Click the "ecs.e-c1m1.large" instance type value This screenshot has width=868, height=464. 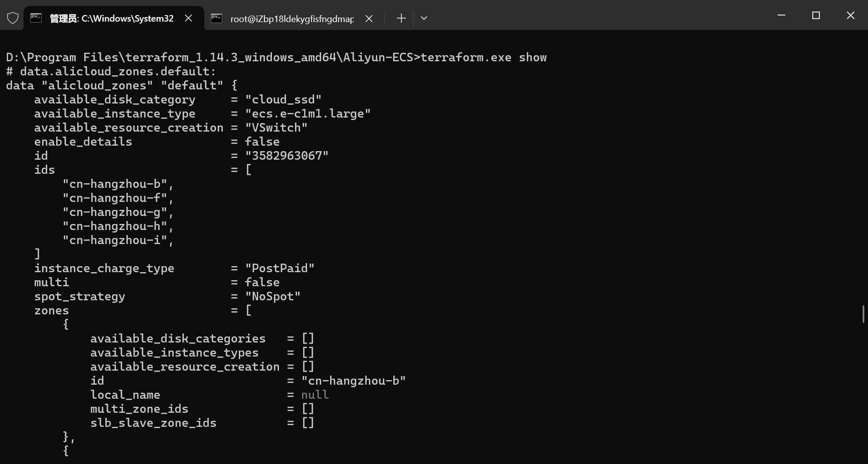(308, 113)
